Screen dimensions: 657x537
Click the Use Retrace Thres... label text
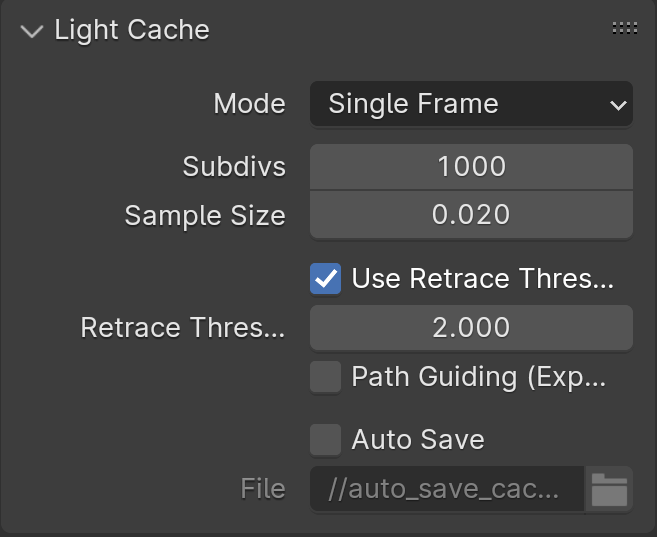tap(483, 279)
